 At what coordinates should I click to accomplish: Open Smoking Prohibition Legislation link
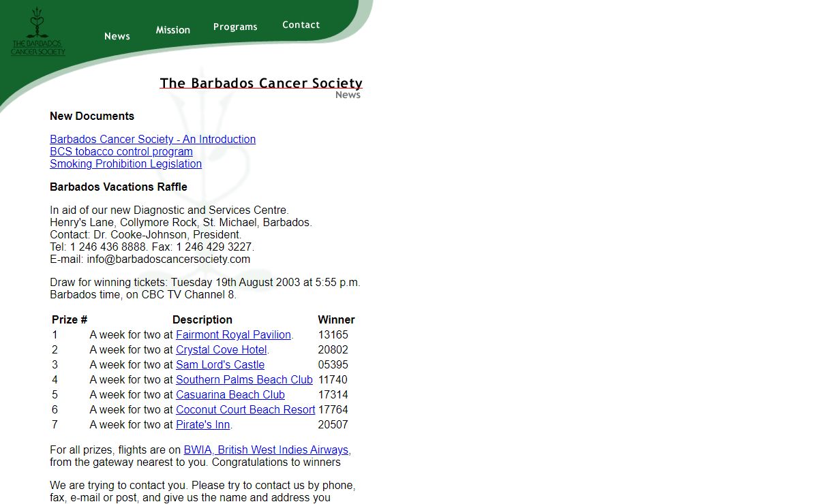click(126, 163)
